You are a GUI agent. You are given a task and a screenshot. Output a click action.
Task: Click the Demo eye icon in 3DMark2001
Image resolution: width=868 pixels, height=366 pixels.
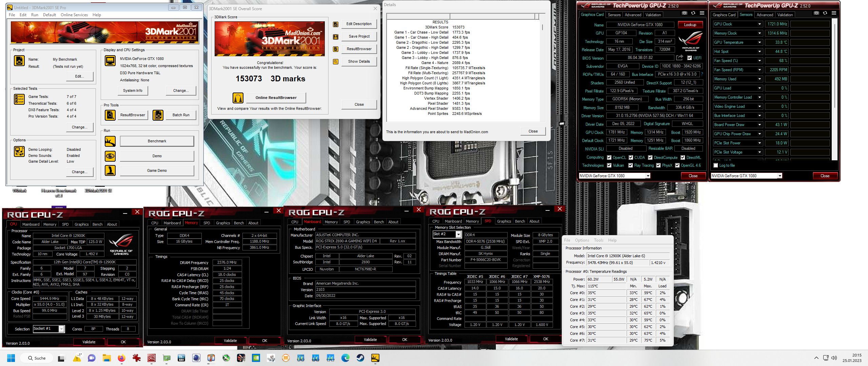(x=110, y=156)
